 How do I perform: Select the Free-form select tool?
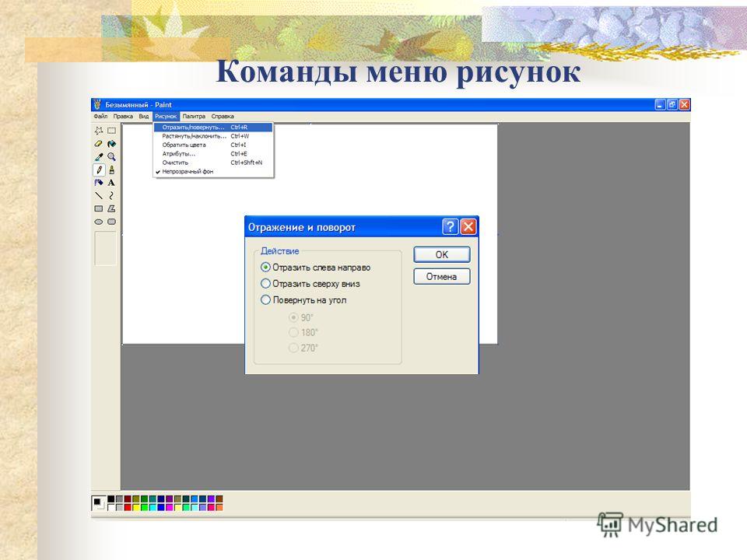coord(99,131)
